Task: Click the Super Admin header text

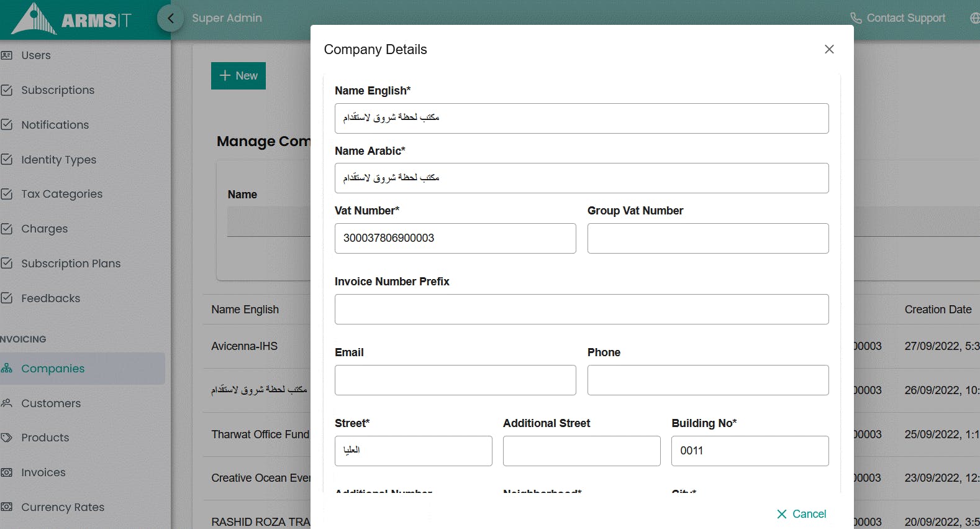Action: click(x=227, y=18)
